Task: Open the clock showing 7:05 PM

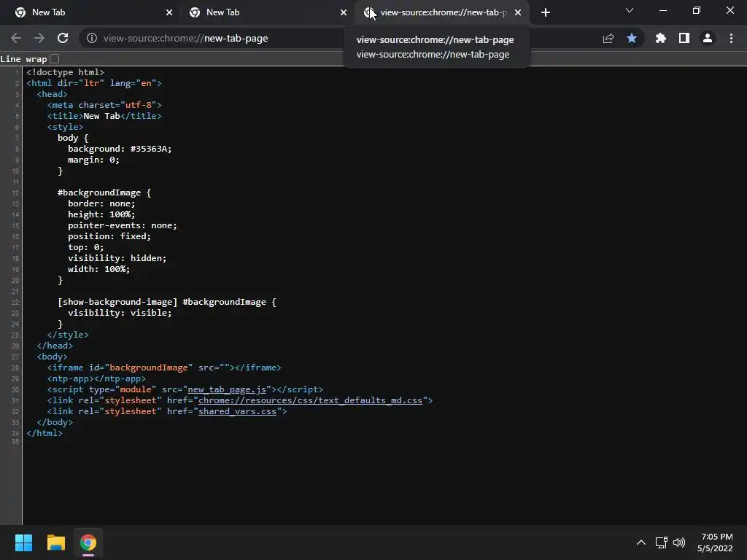Action: (715, 542)
